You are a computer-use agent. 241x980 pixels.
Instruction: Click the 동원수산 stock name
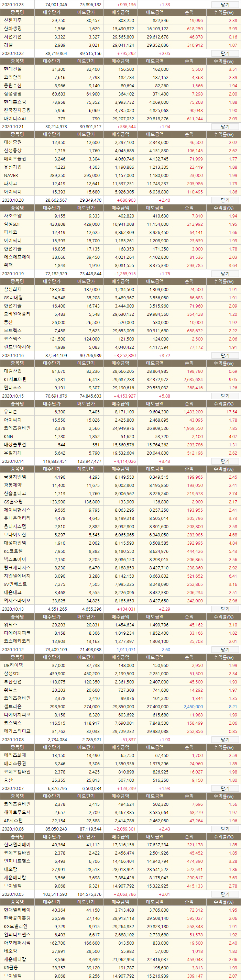(13, 86)
